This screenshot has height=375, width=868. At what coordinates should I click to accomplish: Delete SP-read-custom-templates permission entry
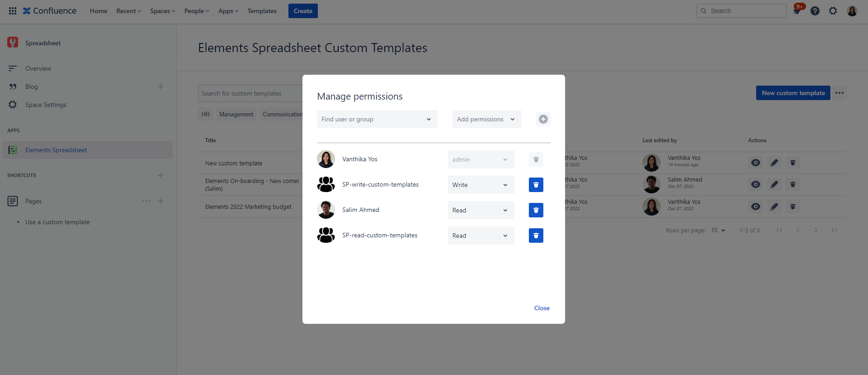point(536,236)
